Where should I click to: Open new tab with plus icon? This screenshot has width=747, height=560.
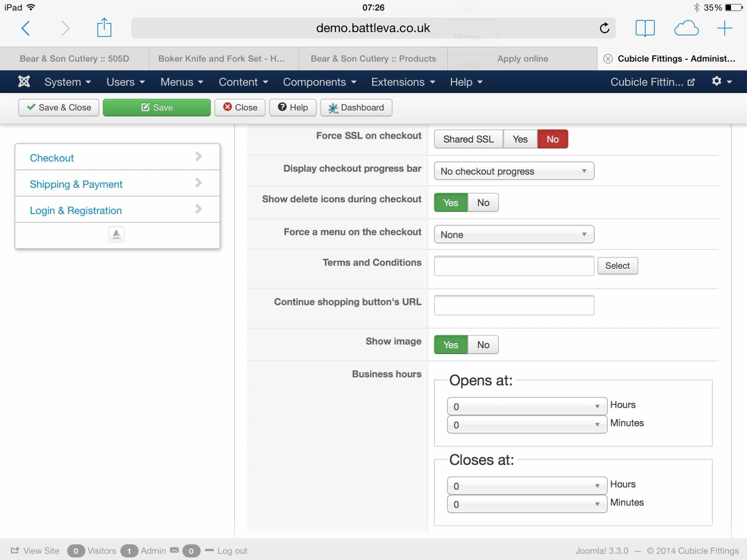click(x=724, y=28)
